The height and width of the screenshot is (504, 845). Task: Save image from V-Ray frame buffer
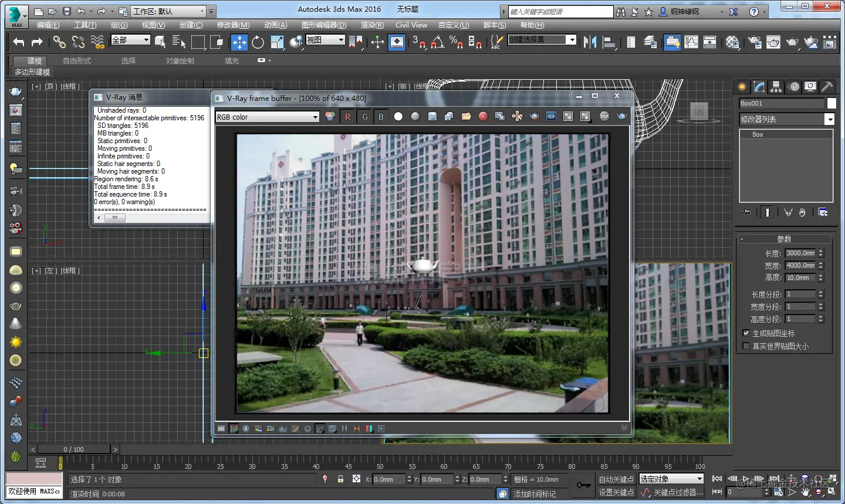(x=432, y=117)
